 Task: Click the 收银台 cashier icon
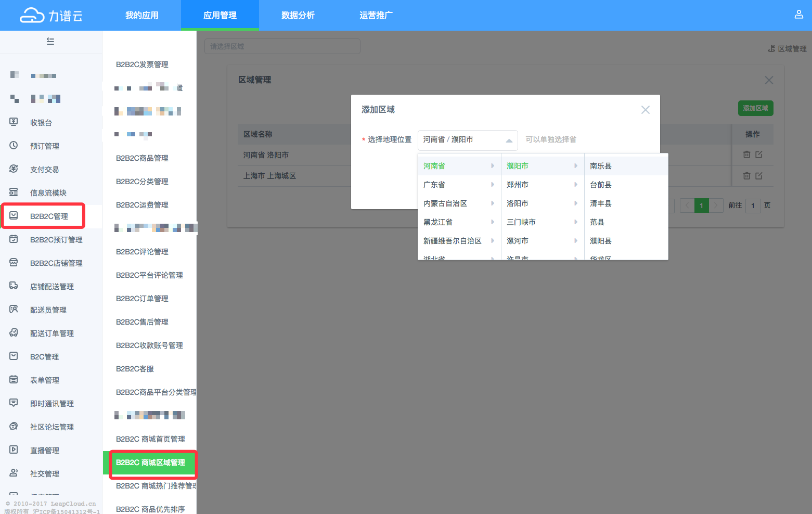(14, 122)
